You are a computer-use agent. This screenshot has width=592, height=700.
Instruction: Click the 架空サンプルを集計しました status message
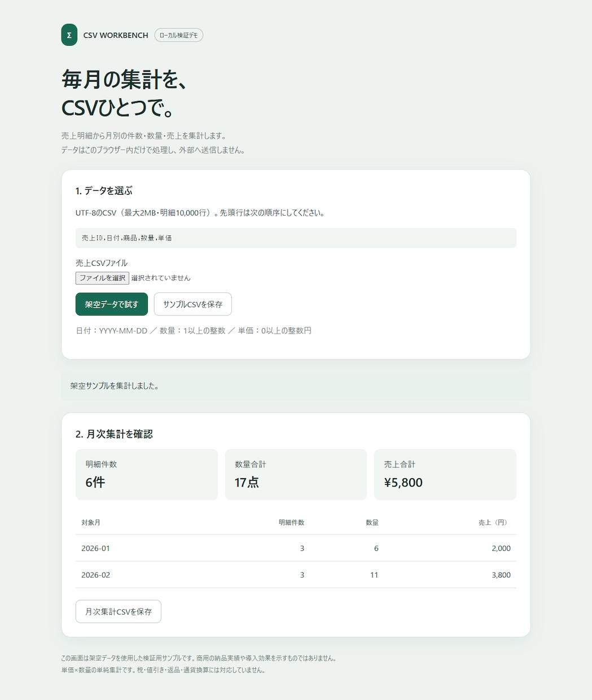pyautogui.click(x=296, y=386)
